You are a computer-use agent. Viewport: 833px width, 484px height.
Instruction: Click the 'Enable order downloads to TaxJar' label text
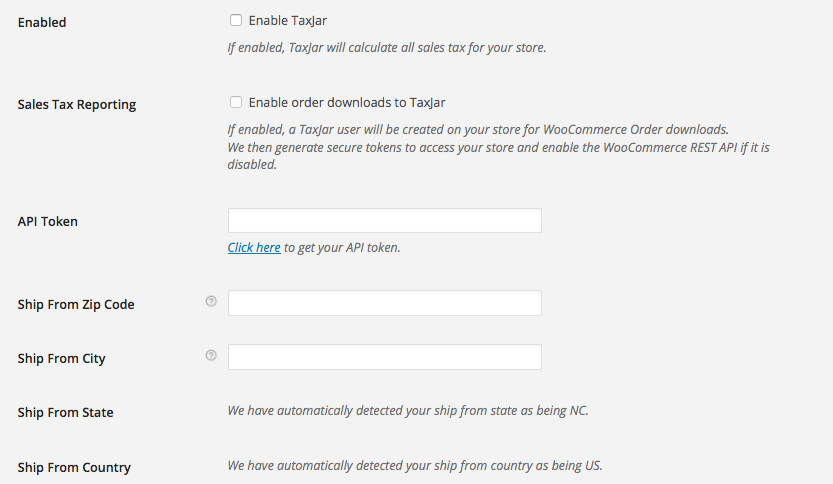(347, 103)
